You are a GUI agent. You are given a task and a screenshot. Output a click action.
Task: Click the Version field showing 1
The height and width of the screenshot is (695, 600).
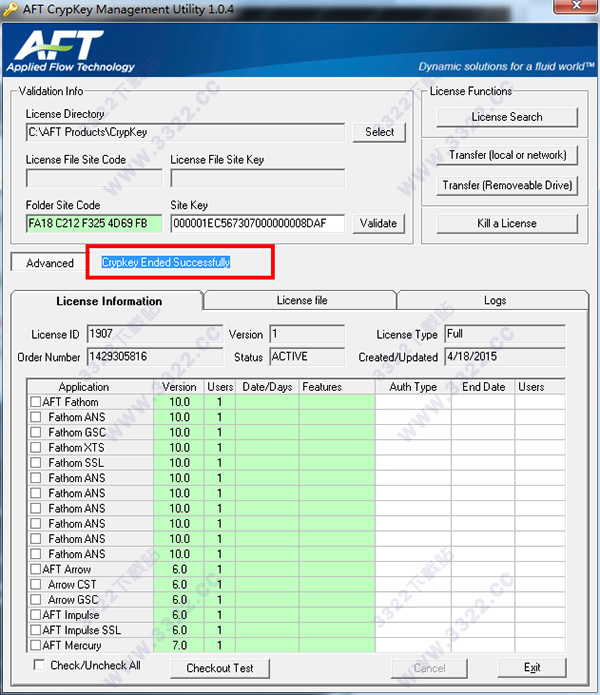point(307,334)
